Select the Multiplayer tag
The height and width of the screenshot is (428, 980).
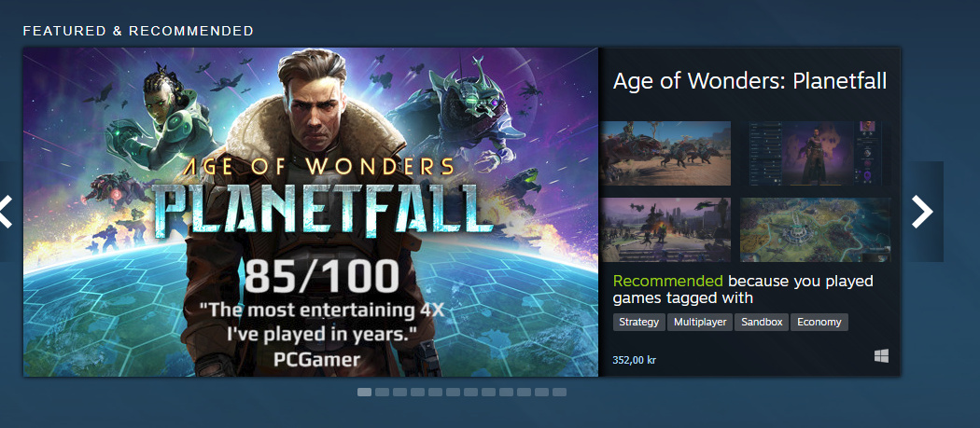(699, 323)
